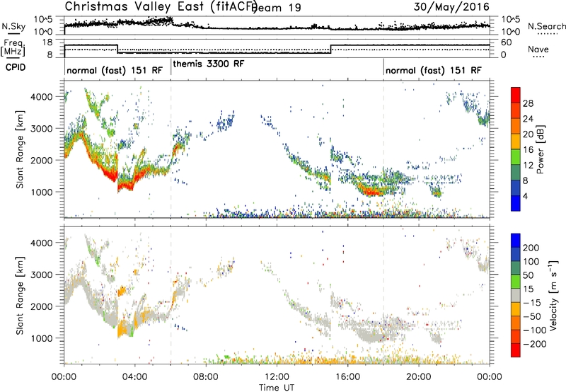The height and width of the screenshot is (392, 566).
Task: Click the 'Slant Range [km]' label of the power panel
Action: click(x=20, y=149)
